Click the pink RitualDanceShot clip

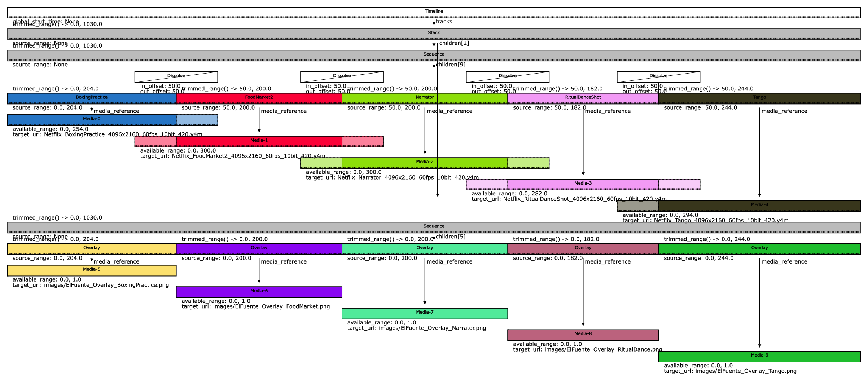[583, 98]
